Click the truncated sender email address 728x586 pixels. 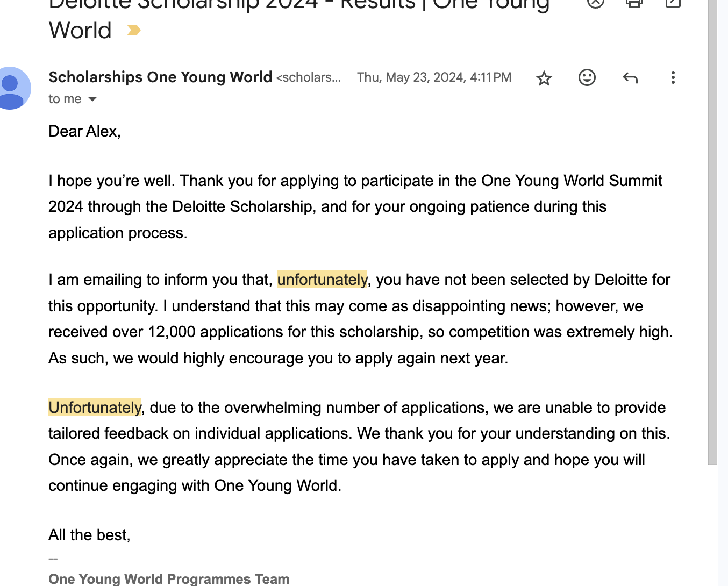(x=309, y=77)
